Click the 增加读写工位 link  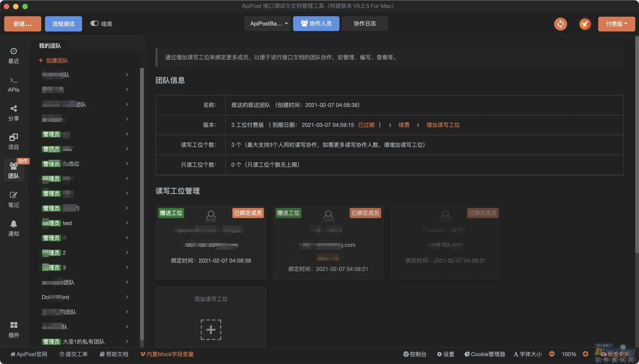[x=443, y=125]
